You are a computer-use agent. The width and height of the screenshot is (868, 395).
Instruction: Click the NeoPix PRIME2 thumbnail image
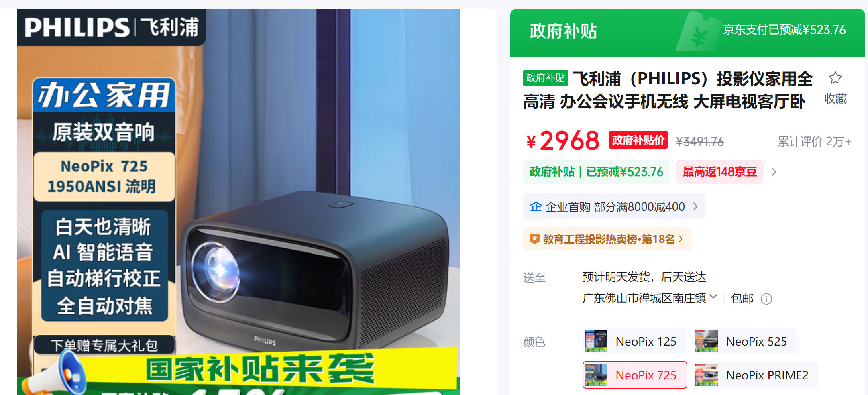pyautogui.click(x=706, y=375)
